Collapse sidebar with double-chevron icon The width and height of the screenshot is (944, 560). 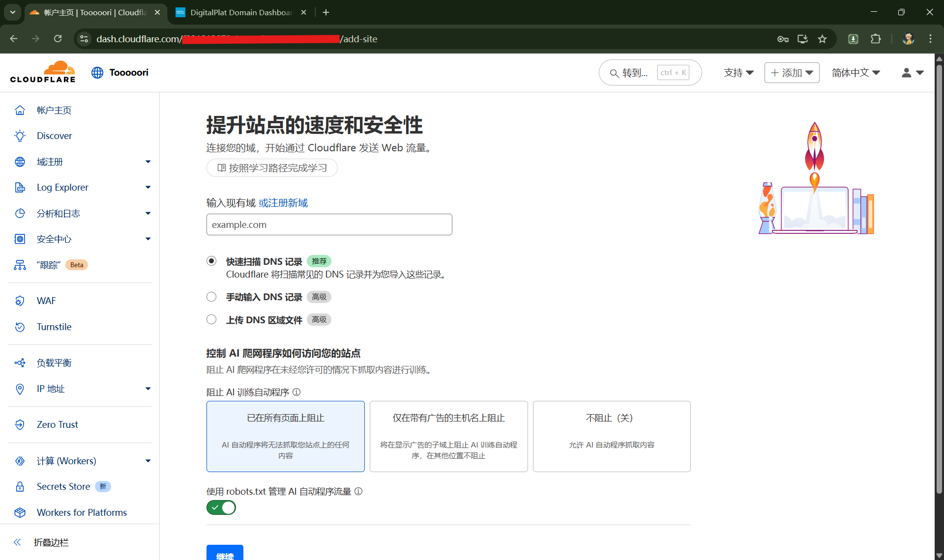17,542
